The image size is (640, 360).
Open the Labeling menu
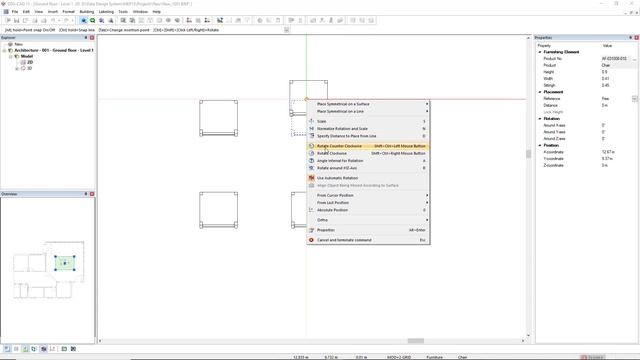coord(106,11)
